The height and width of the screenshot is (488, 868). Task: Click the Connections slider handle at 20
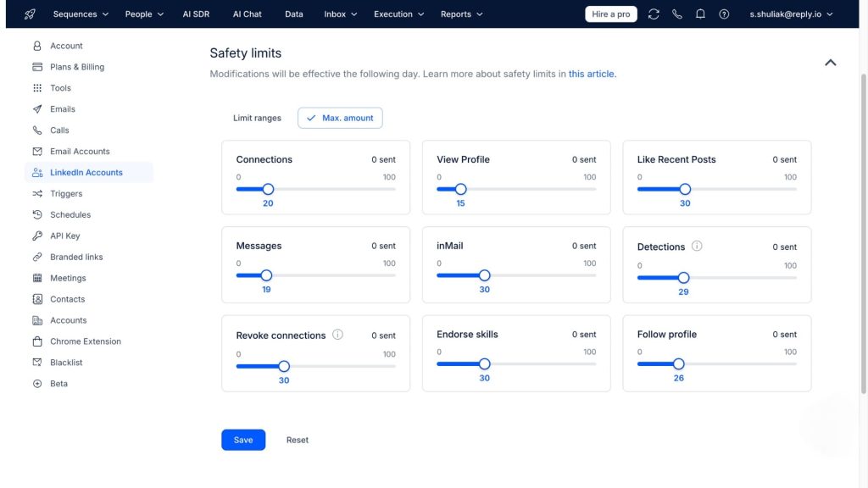[268, 189]
